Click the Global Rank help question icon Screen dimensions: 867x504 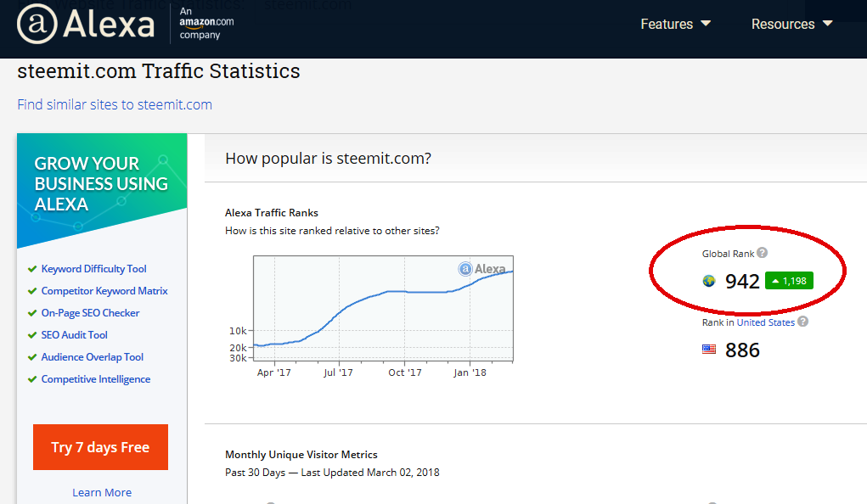pyautogui.click(x=762, y=253)
